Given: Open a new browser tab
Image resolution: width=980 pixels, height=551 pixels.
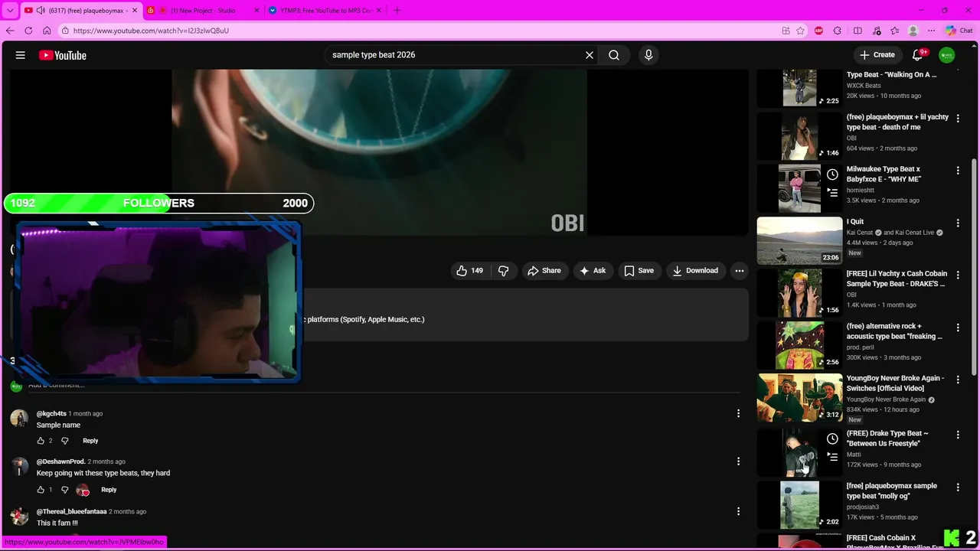Looking at the screenshot, I should tap(397, 11).
